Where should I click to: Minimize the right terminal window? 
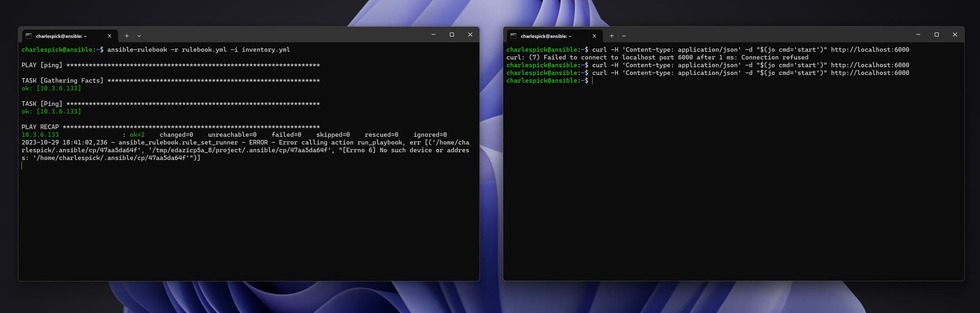coord(918,34)
